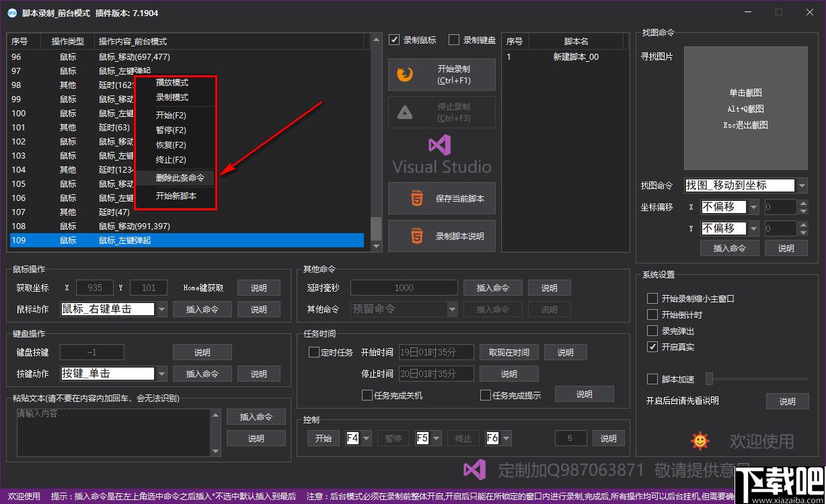Expand the 找图命令 combo box

746,185
